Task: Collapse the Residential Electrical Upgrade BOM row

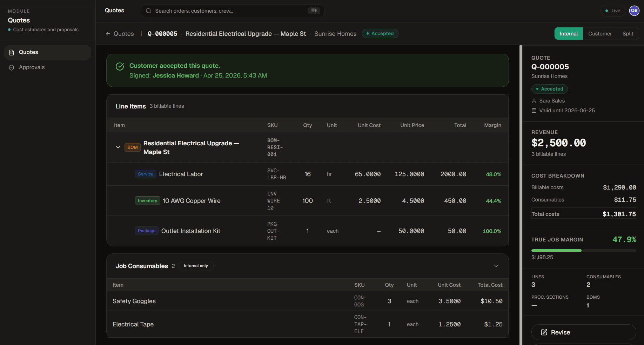Action: (x=118, y=147)
